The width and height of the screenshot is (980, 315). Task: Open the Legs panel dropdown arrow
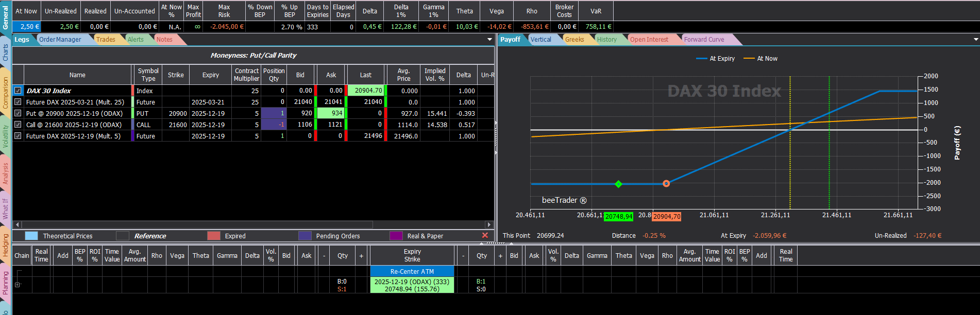pyautogui.click(x=489, y=40)
